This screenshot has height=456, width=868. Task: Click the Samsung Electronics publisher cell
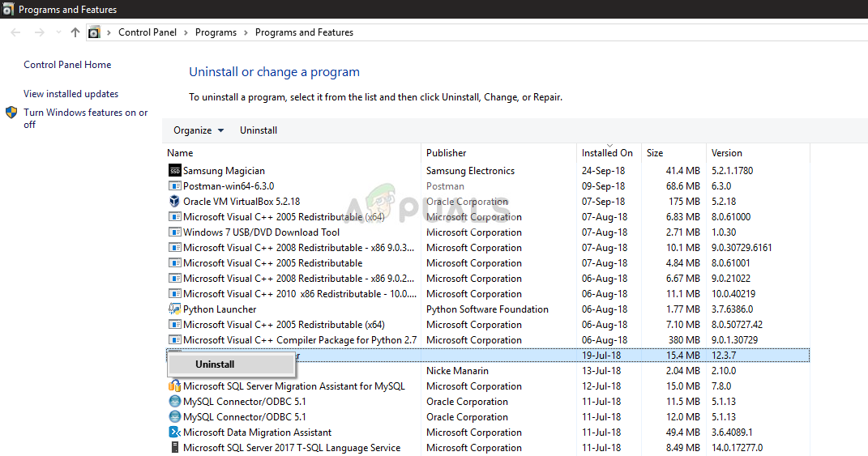(x=471, y=171)
